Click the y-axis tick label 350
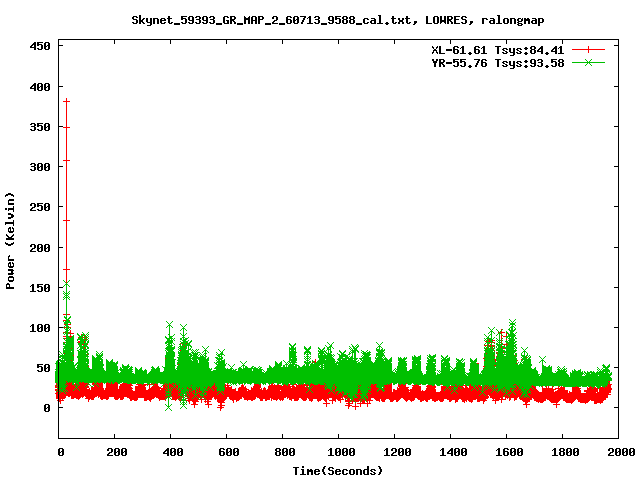The height and width of the screenshot is (480, 640). pyautogui.click(x=40, y=127)
